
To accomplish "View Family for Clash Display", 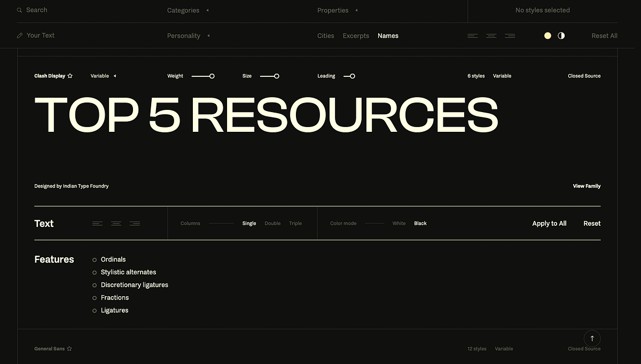I will pyautogui.click(x=587, y=186).
